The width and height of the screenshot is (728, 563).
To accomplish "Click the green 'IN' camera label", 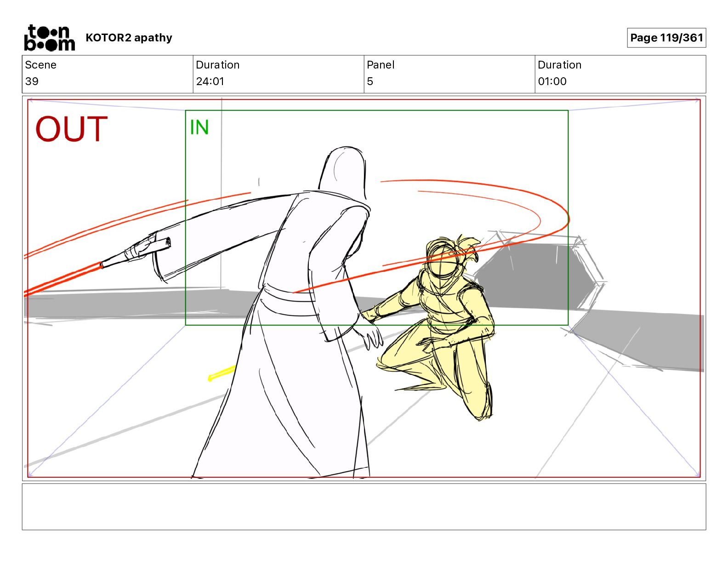I will point(199,127).
